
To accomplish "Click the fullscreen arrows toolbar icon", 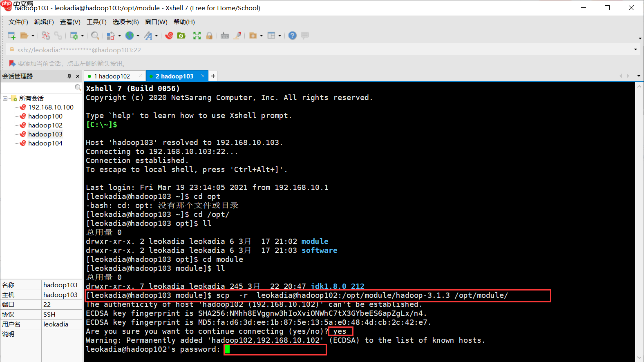I will tap(197, 36).
